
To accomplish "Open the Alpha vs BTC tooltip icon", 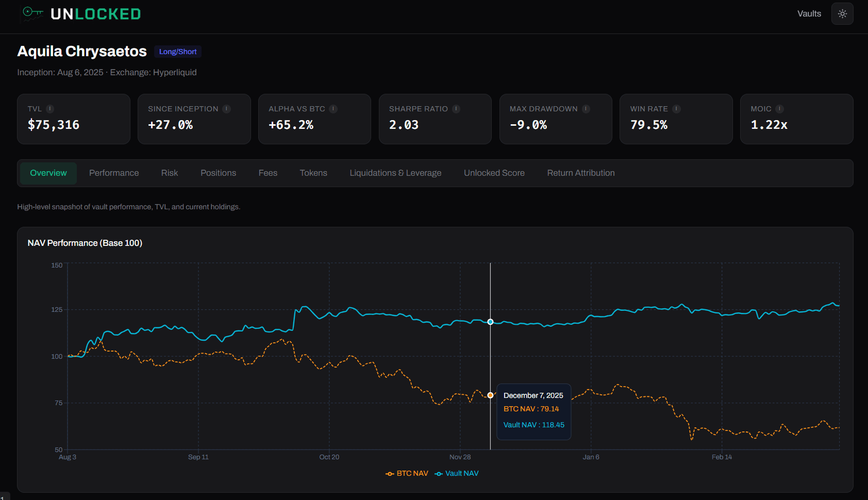I will pyautogui.click(x=333, y=109).
